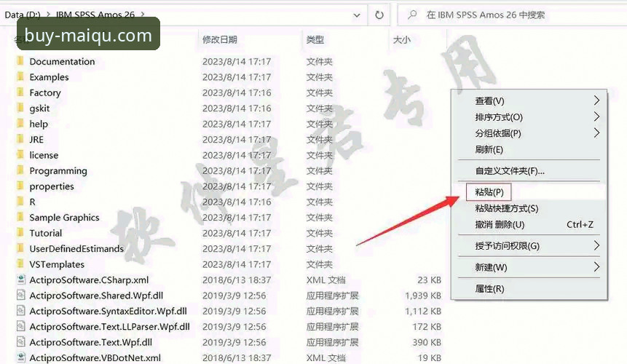Click the UserDefinedEstimands folder icon
The image size is (627, 364).
(20, 248)
